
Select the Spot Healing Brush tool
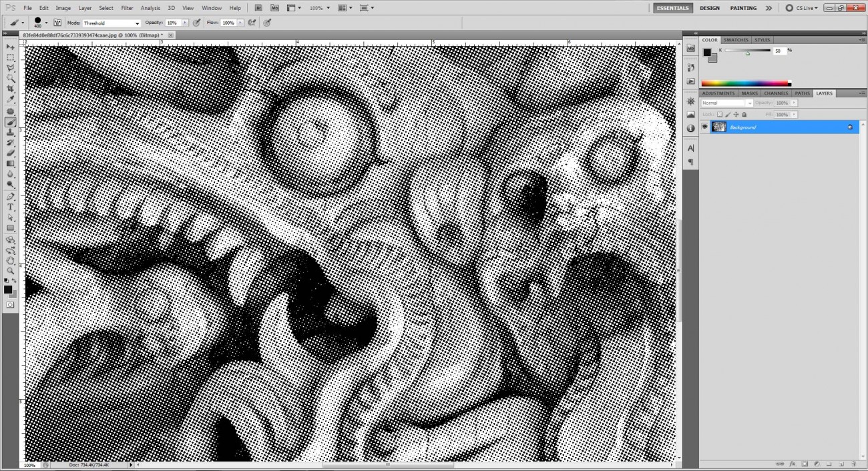coord(11,111)
